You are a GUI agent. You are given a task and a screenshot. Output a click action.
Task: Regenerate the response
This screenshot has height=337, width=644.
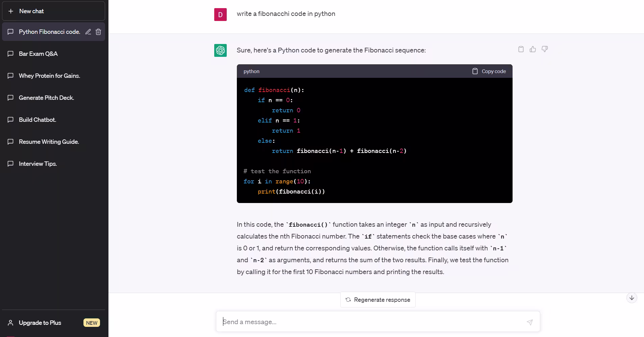pos(378,300)
